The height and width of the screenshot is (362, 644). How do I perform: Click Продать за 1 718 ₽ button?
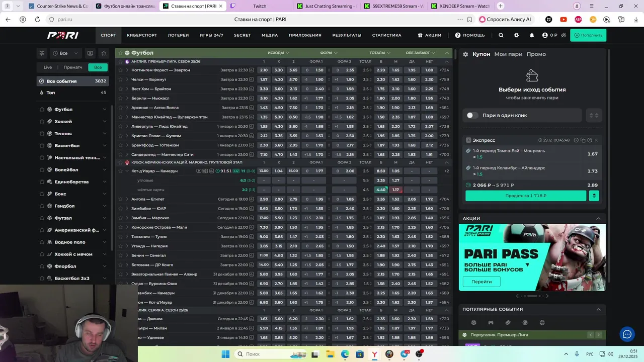(x=526, y=196)
